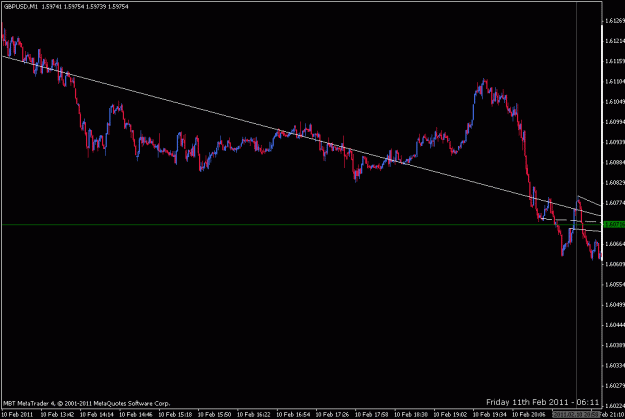
Task: Click the 'Friday 11th Feb 2011 - 06:11' timestamp
Action: click(542, 402)
